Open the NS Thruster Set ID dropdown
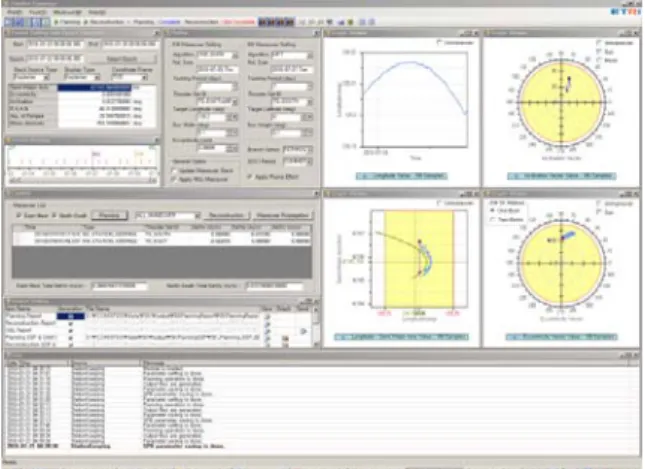The height and width of the screenshot is (469, 645). [x=292, y=101]
